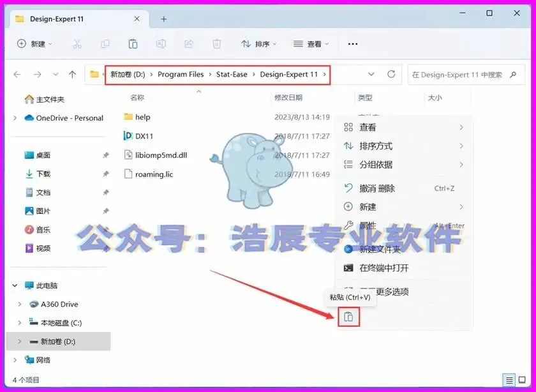The width and height of the screenshot is (536, 392).
Task: Select libiomp5md.dll file
Action: (x=156, y=155)
